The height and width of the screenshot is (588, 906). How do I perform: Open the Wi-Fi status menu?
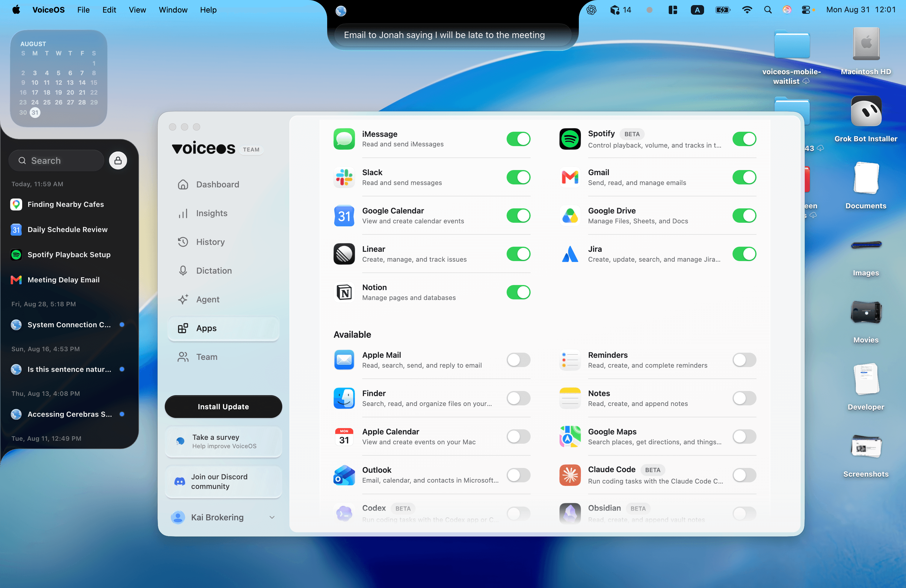747,10
